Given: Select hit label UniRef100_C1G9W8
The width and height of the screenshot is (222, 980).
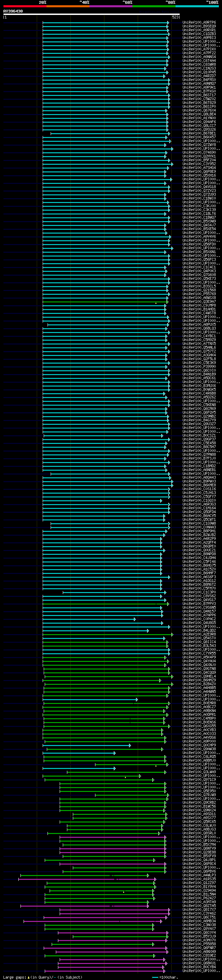Looking at the screenshot, I should pos(199,523).
